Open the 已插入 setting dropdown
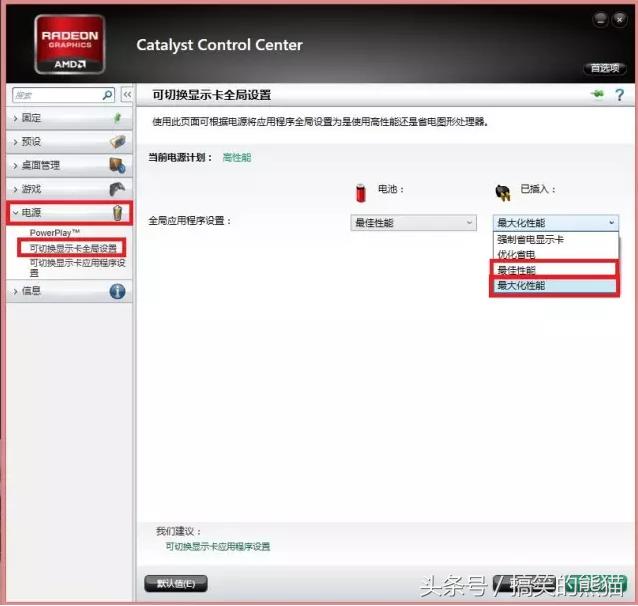The height and width of the screenshot is (606, 638). tap(556, 222)
